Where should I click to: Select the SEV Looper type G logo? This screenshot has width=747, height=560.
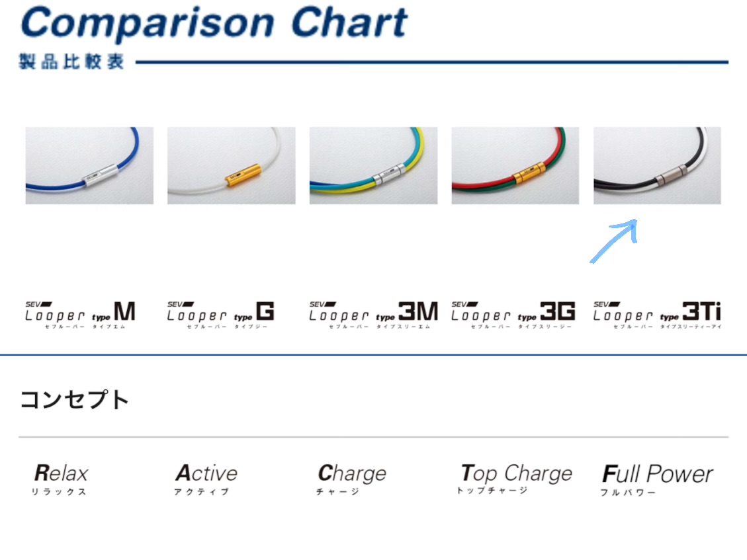tap(220, 315)
